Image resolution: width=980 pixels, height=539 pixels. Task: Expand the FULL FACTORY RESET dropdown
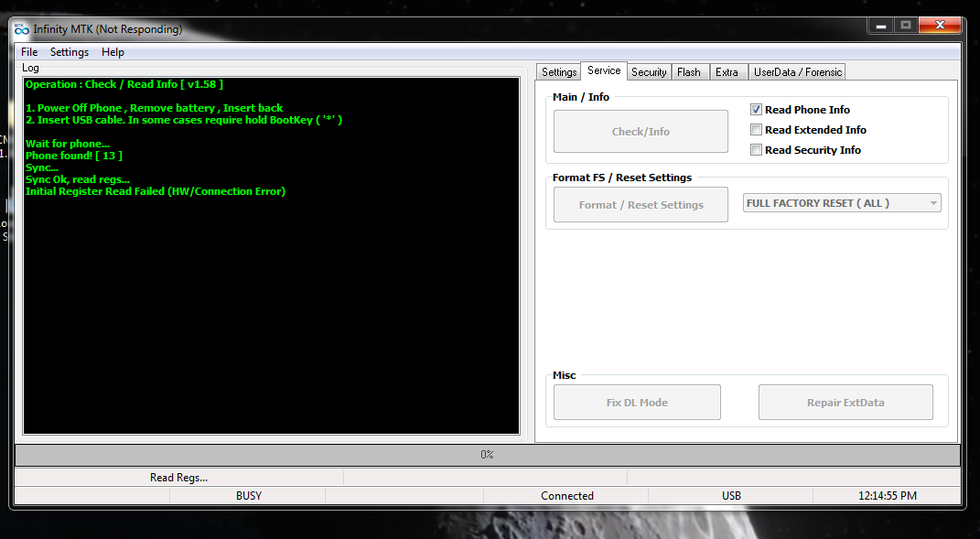[x=842, y=203]
